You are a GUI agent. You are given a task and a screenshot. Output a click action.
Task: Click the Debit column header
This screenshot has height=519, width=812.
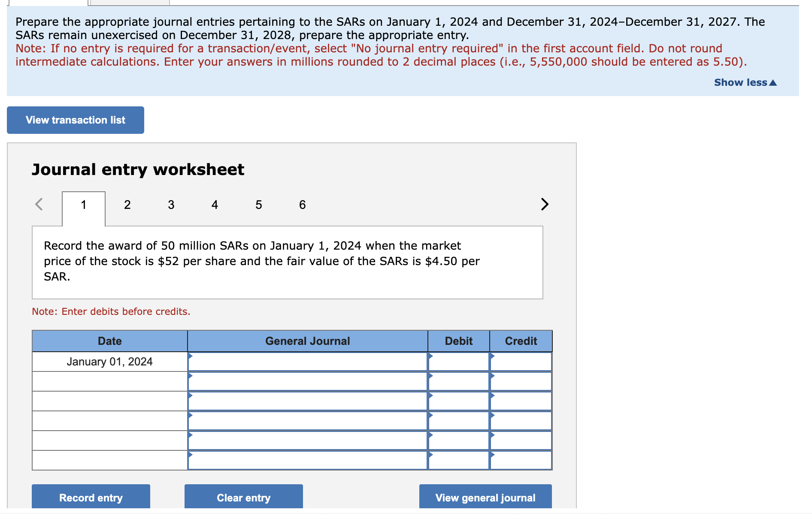pyautogui.click(x=459, y=341)
